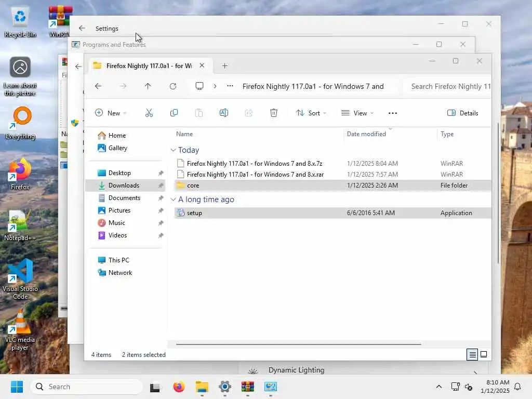Go up one folder level
This screenshot has height=399, width=532.
(x=148, y=86)
